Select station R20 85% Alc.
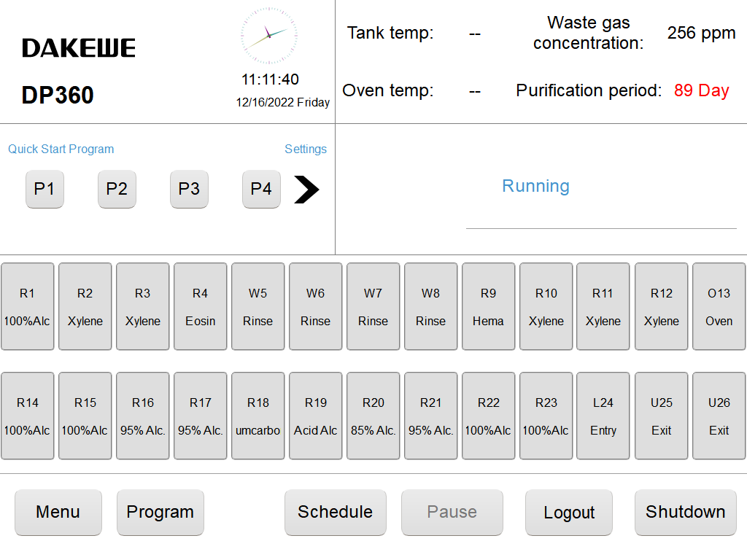This screenshot has width=747, height=560. click(373, 416)
